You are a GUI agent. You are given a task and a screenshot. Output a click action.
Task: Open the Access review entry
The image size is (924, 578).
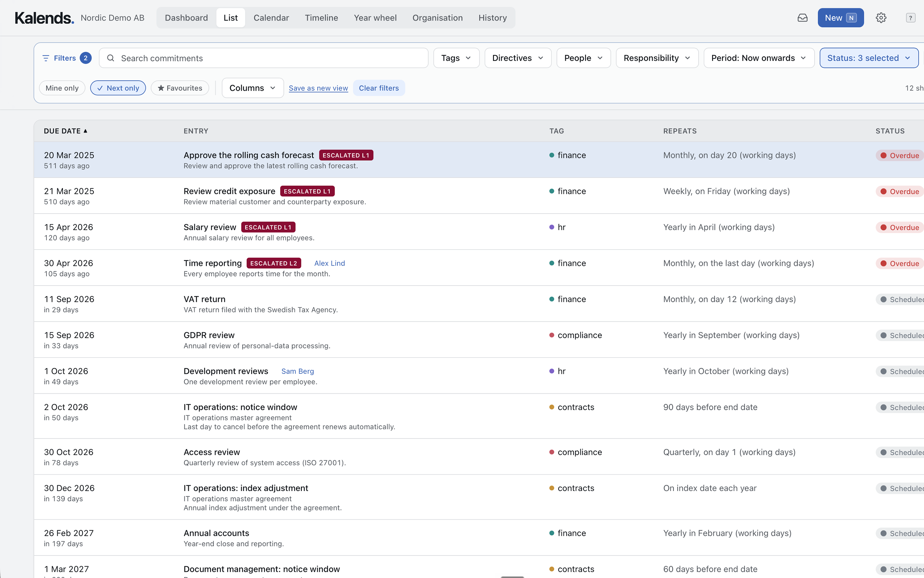[x=212, y=452]
